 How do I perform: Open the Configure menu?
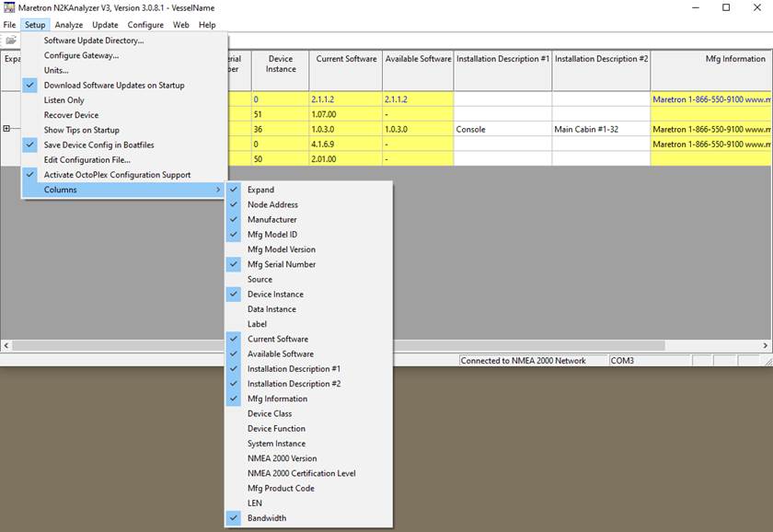(x=145, y=25)
